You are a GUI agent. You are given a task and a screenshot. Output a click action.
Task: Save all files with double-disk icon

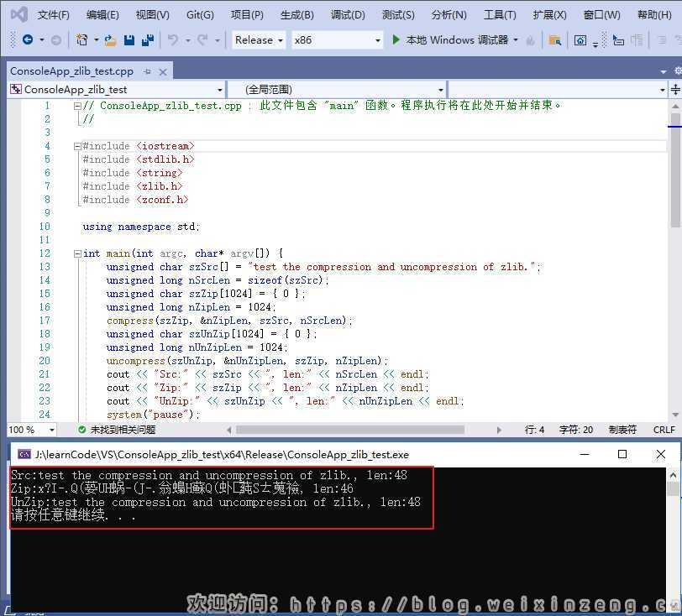click(148, 40)
